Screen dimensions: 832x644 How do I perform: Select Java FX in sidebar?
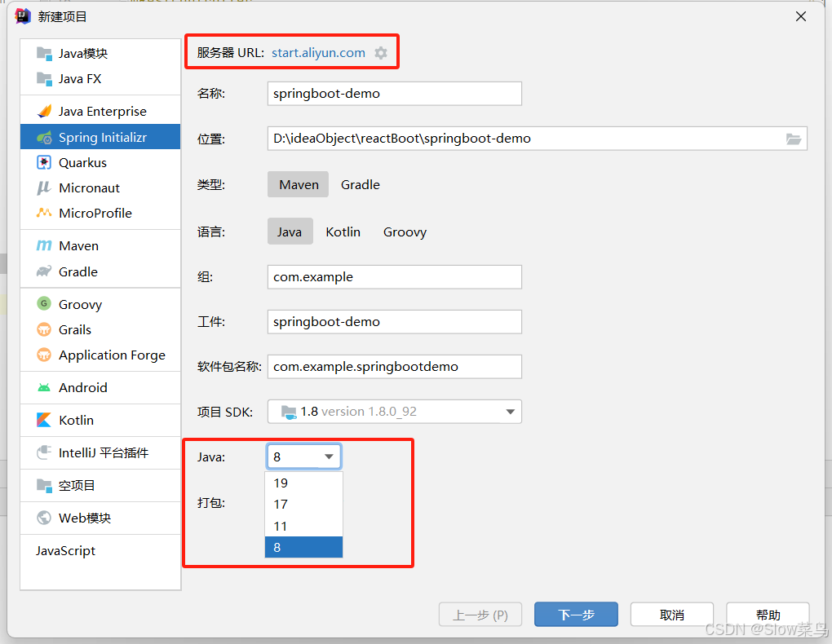click(x=100, y=78)
